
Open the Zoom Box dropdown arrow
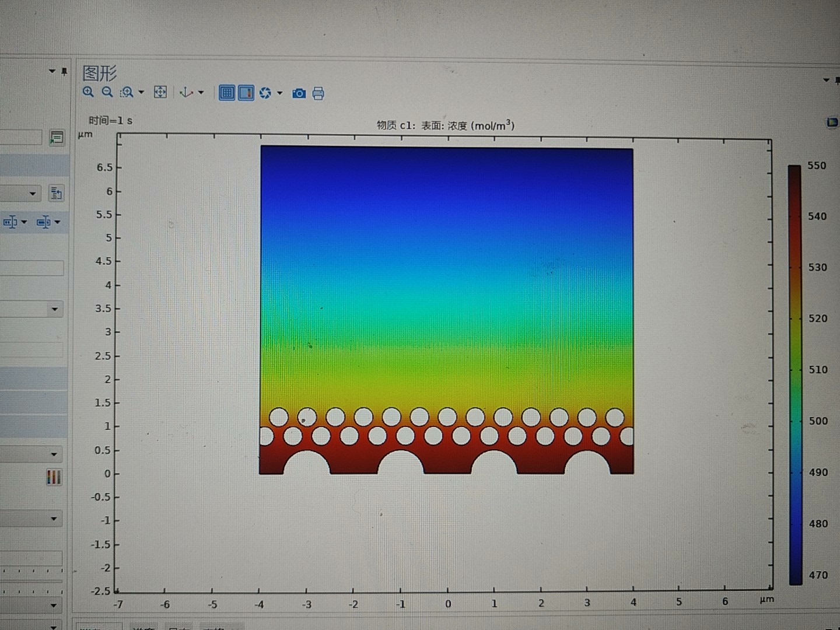141,92
